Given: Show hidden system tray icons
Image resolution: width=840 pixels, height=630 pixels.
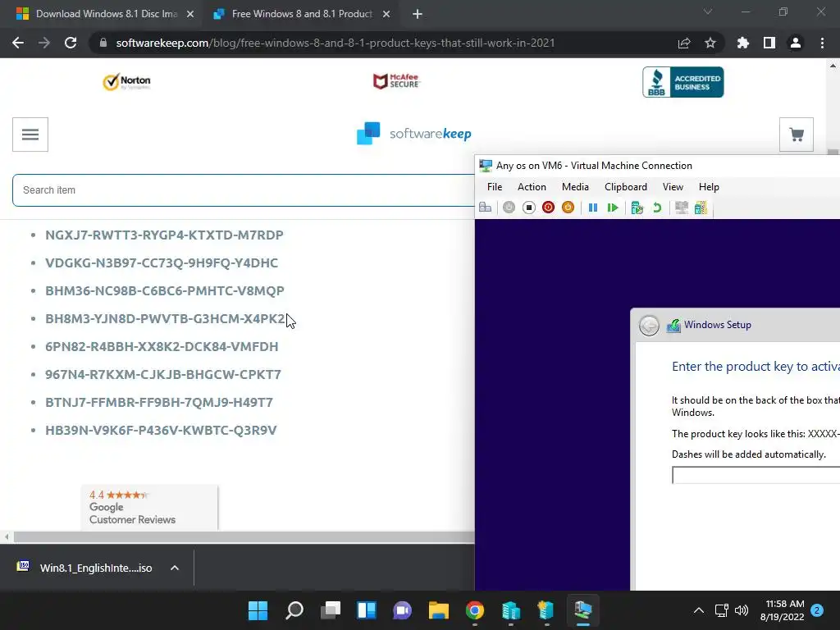Looking at the screenshot, I should coord(699,610).
